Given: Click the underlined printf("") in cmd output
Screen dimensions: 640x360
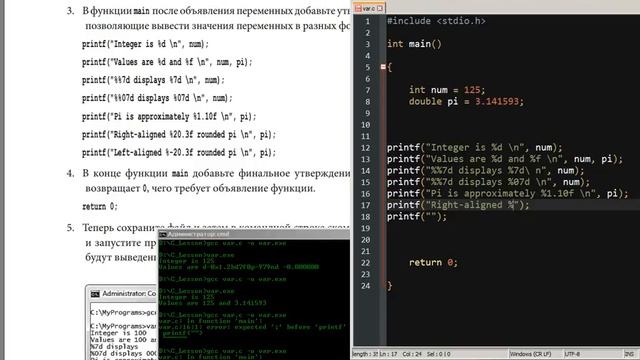Looking at the screenshot, I should [x=182, y=333].
